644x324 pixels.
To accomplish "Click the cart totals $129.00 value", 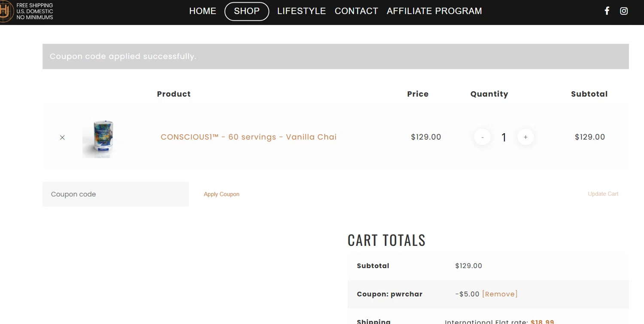I will click(468, 266).
